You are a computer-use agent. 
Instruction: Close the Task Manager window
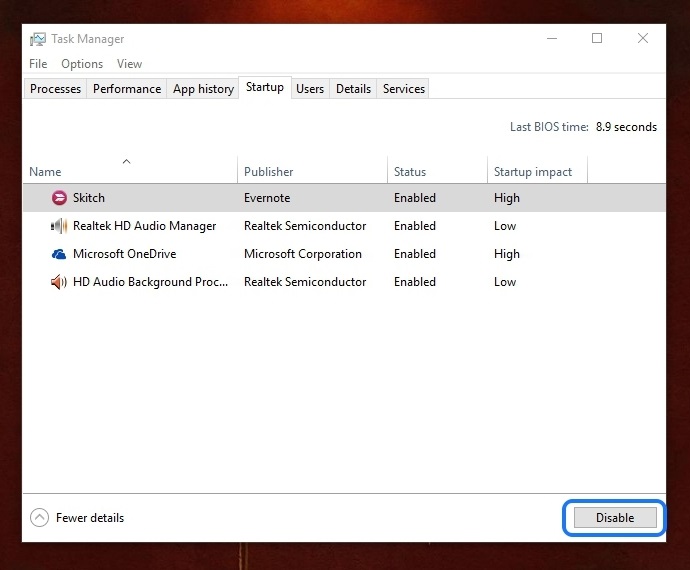[x=643, y=39]
